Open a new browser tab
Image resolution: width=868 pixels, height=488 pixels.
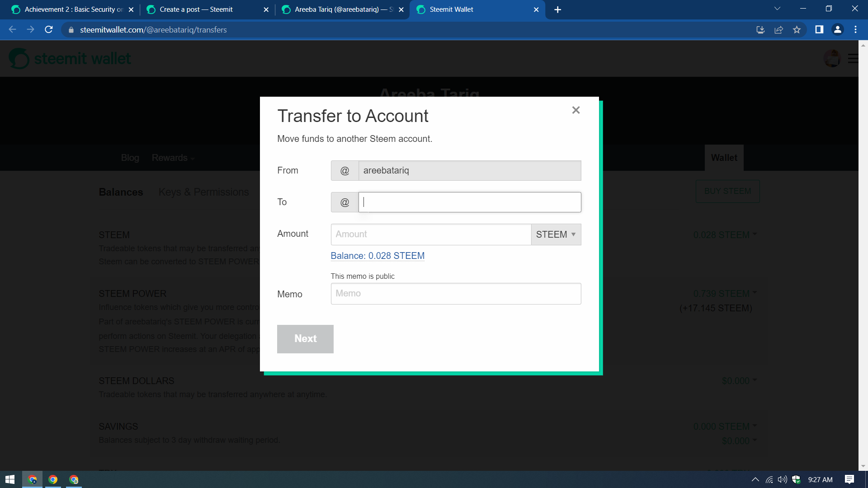pos(557,9)
